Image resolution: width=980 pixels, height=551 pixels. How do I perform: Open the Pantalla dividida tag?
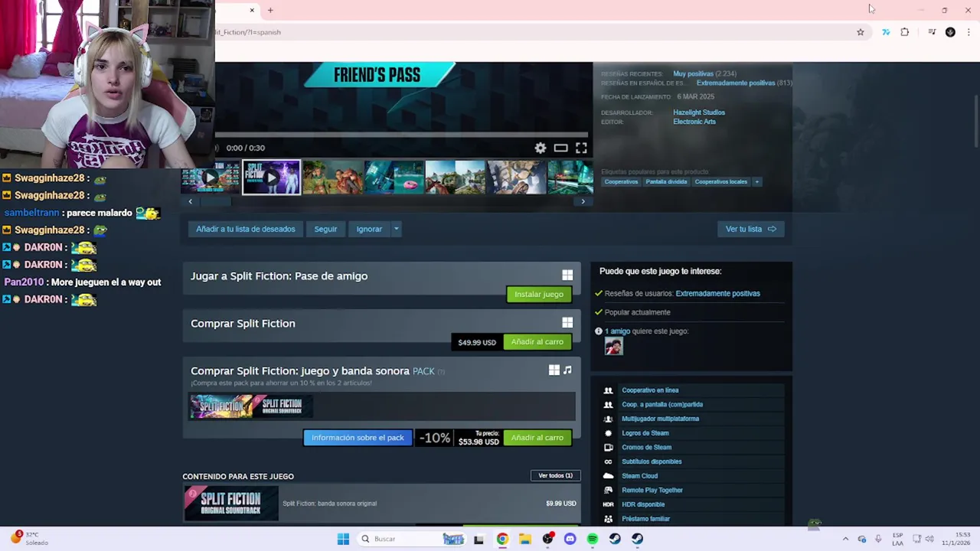pyautogui.click(x=666, y=182)
